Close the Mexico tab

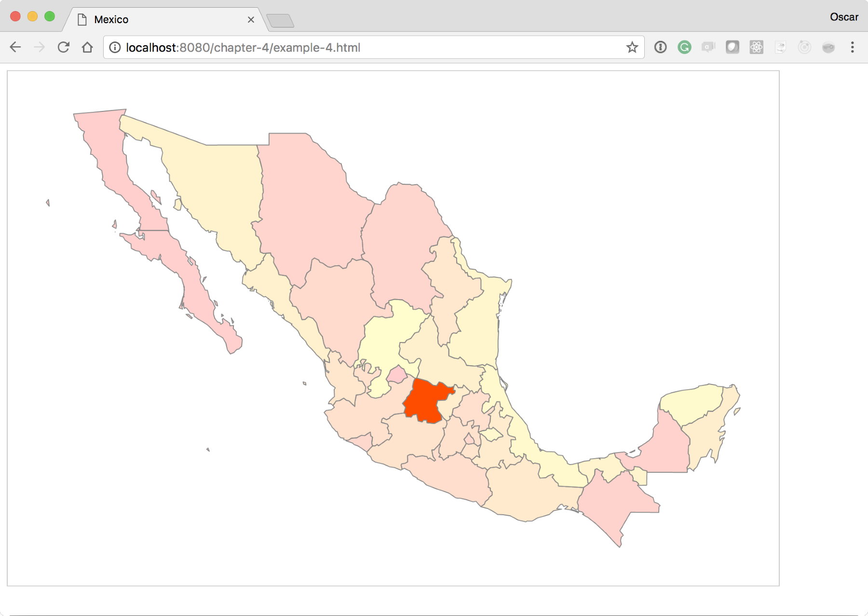[251, 20]
